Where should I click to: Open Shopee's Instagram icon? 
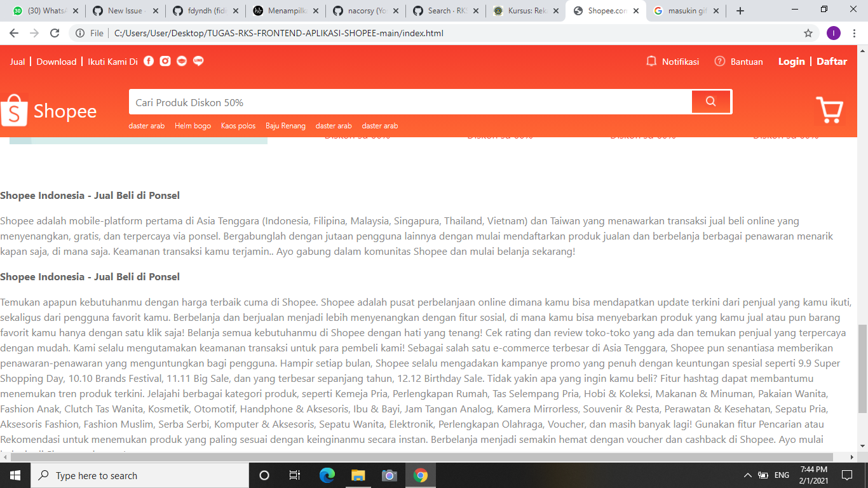tap(165, 61)
